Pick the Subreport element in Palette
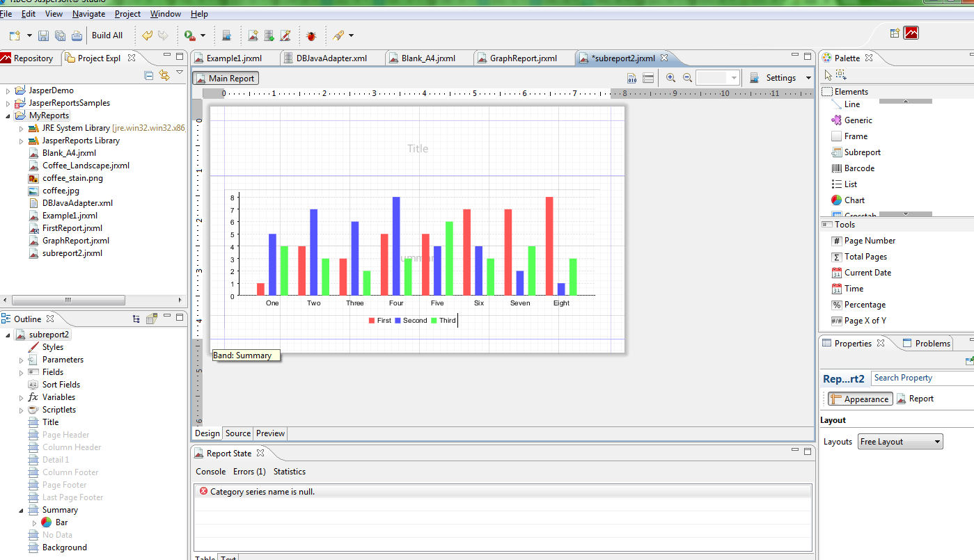 [x=856, y=152]
